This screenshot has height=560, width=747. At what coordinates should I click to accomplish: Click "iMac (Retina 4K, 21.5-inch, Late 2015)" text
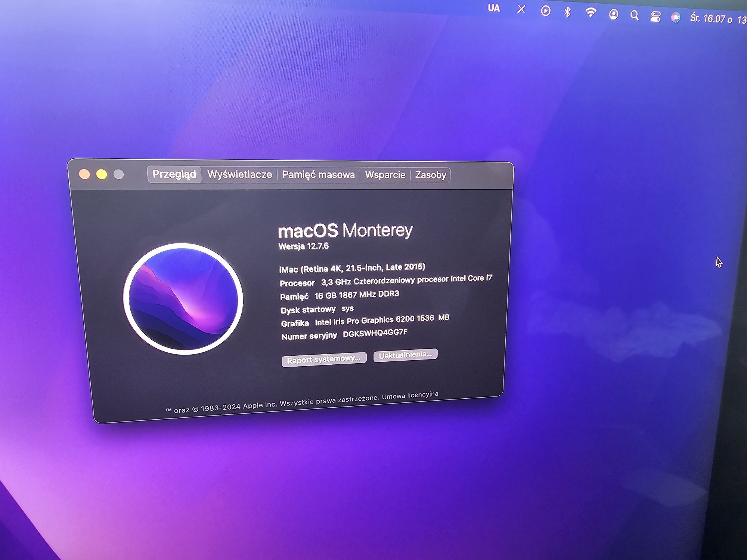click(x=352, y=268)
